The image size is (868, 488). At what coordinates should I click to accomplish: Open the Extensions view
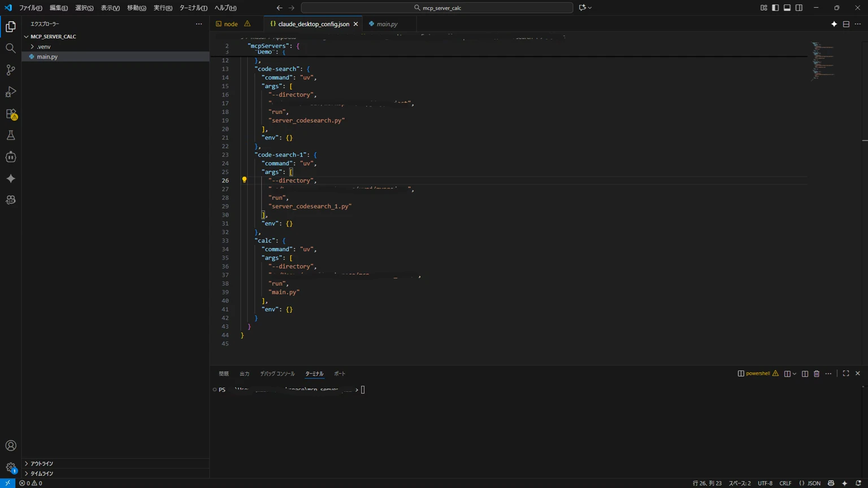coord(11,114)
